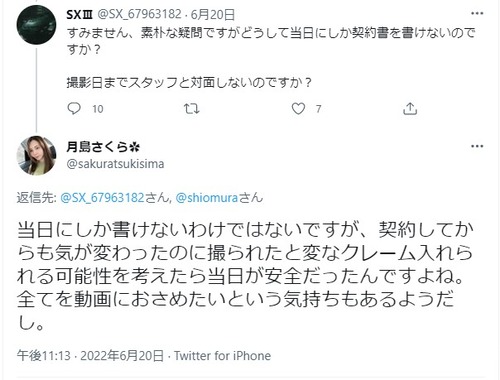Click the @sakuratsukisima handle
Screen dimensions: 500x380
coord(115,164)
